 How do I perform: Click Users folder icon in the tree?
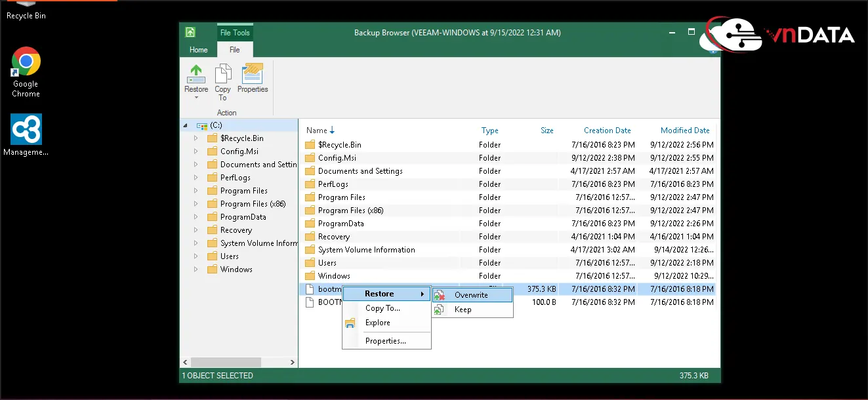[x=212, y=256]
